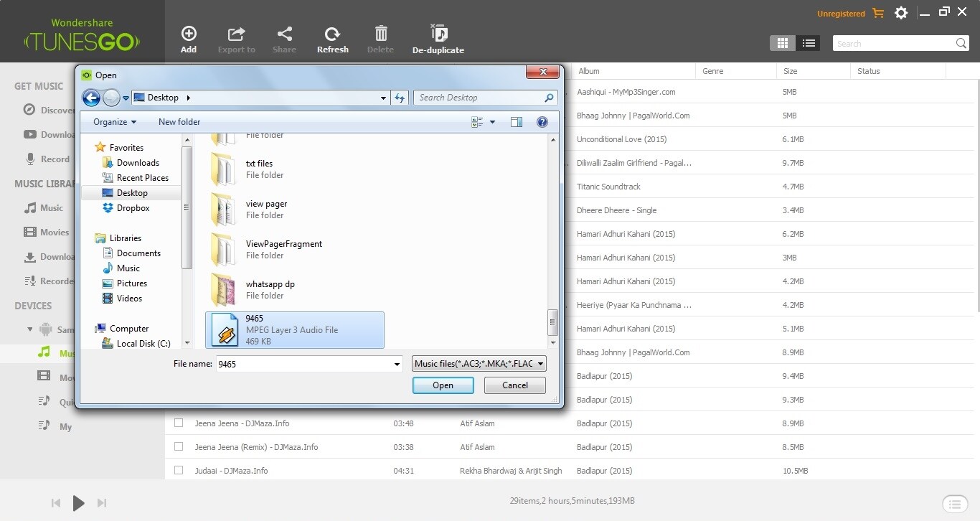This screenshot has height=521, width=980.
Task: Select Favorites in navigation pane
Action: pos(126,148)
